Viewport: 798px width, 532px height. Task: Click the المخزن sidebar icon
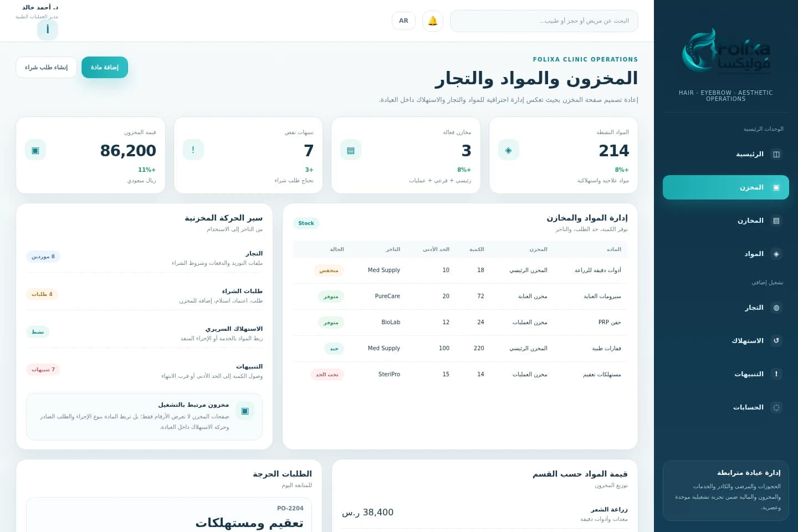(776, 187)
